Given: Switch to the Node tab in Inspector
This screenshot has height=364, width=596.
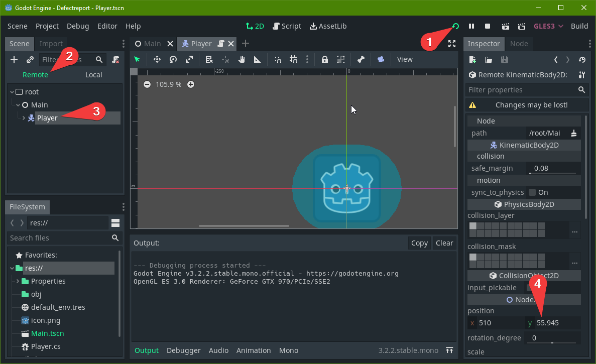Looking at the screenshot, I should click(x=519, y=44).
